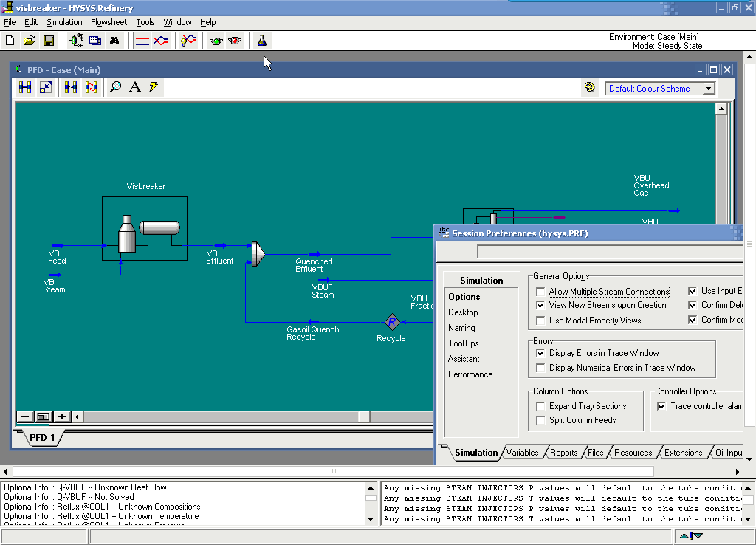Image resolution: width=756 pixels, height=545 pixels.
Task: Switch to Extensions tab in Session Preferences
Action: [683, 453]
